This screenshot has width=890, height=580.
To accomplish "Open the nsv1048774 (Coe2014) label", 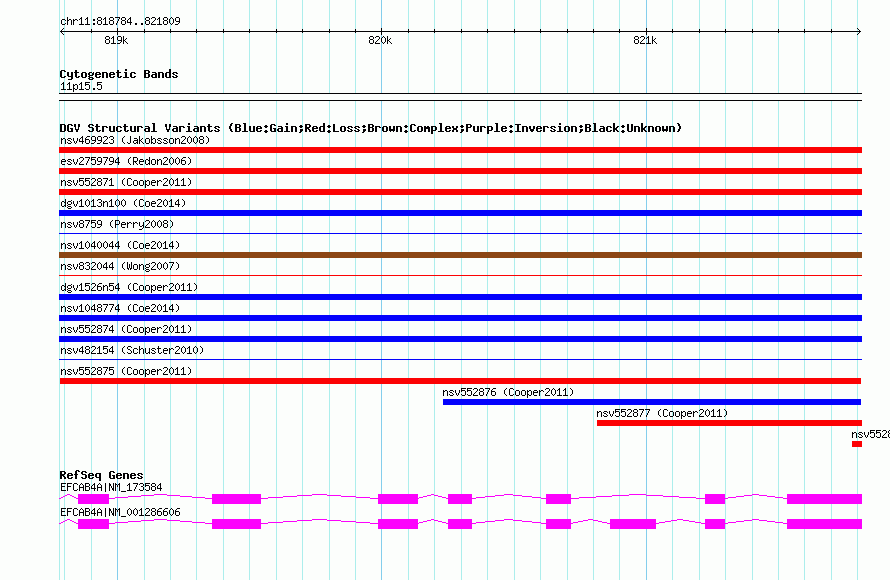I will click(x=120, y=308).
